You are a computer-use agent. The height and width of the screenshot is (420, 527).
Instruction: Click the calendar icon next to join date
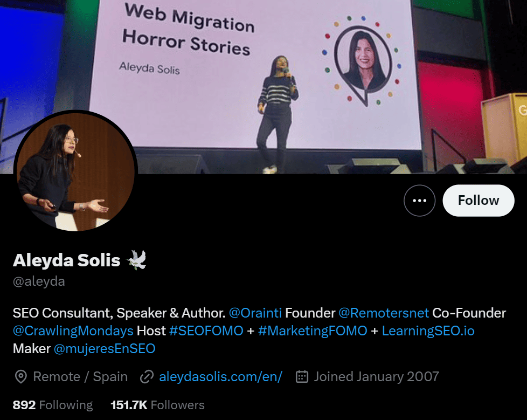302,377
